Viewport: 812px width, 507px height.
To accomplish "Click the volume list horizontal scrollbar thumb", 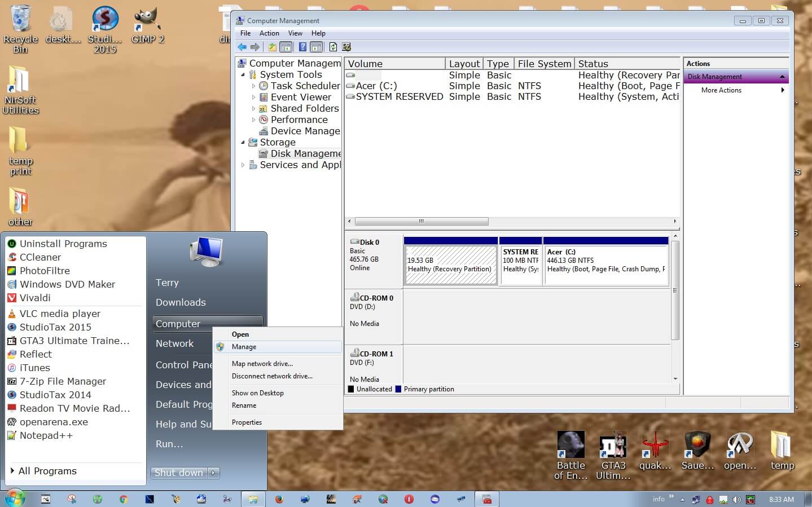I will tap(422, 222).
